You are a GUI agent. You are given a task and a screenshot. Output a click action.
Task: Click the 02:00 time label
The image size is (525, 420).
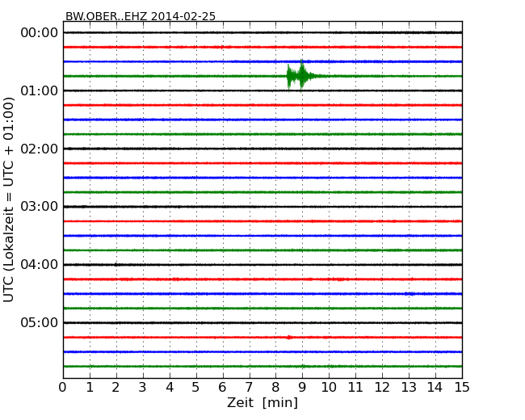click(x=40, y=149)
